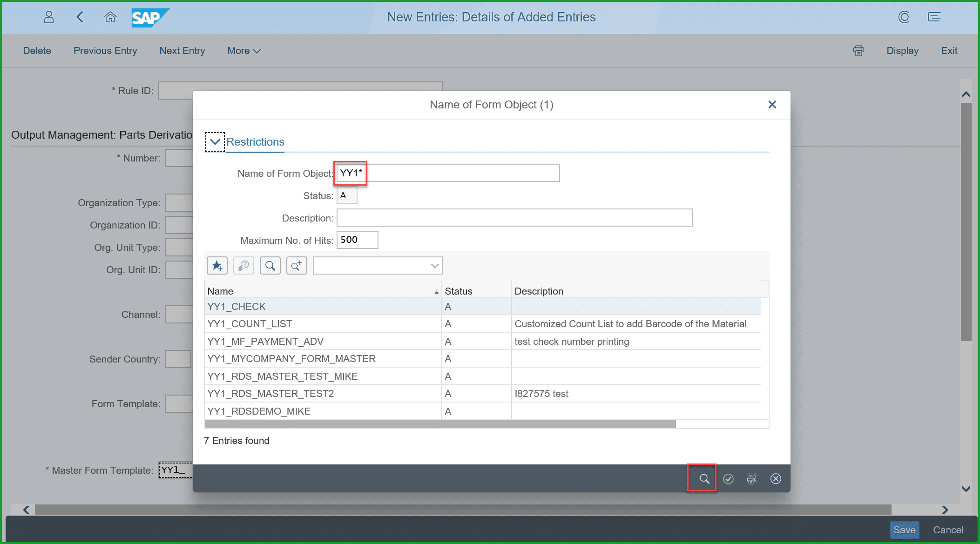Open the empty combo box in results toolbar

tap(378, 266)
